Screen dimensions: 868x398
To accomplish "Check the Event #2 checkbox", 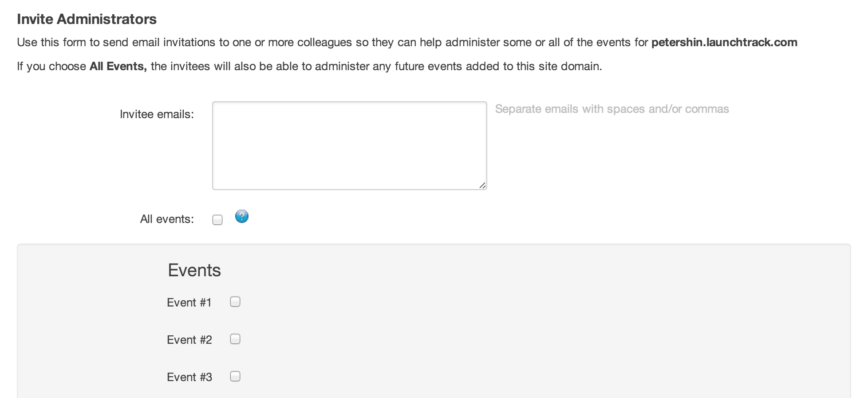I will (x=235, y=339).
